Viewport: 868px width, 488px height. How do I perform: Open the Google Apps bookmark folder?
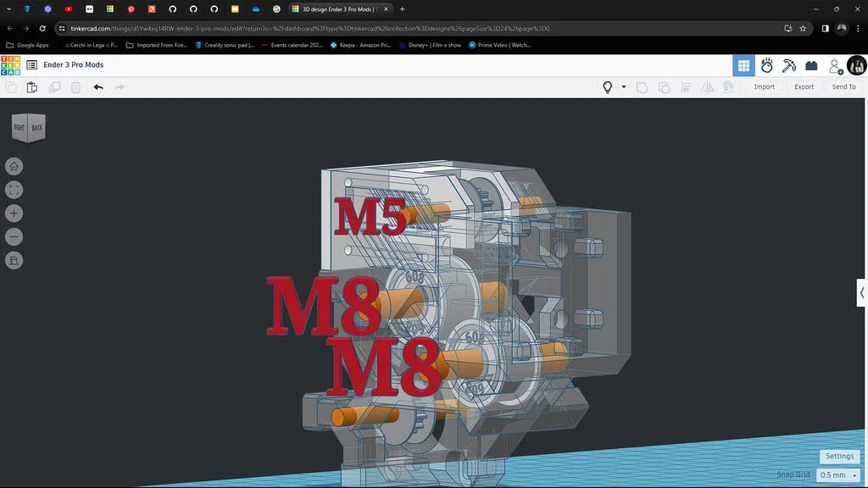pyautogui.click(x=27, y=46)
